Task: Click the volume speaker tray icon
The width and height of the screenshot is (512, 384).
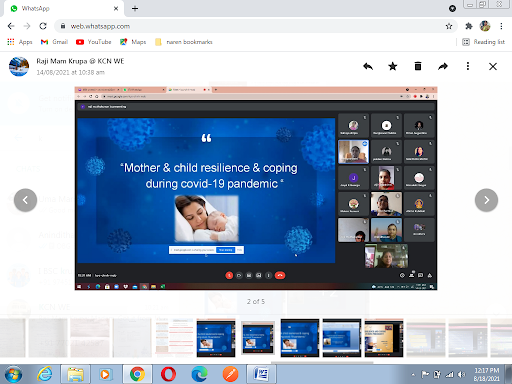Action: [461, 375]
